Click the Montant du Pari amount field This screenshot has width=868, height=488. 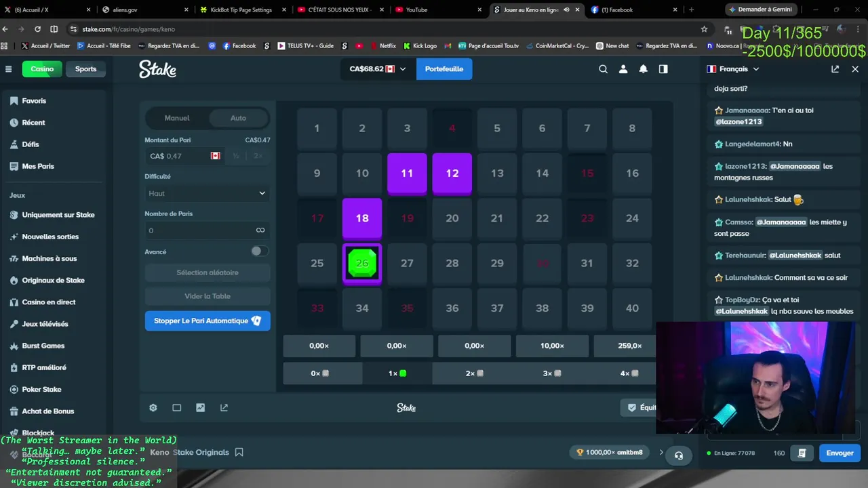tap(185, 156)
